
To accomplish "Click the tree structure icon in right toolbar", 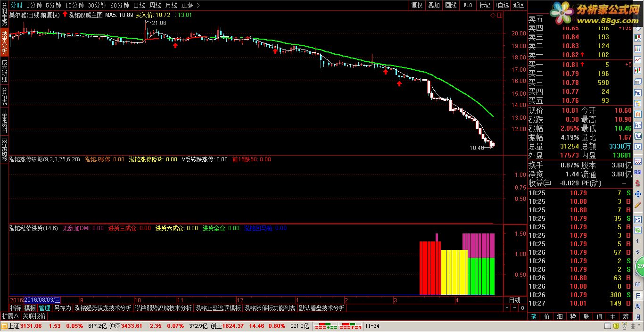I will [x=637, y=103].
